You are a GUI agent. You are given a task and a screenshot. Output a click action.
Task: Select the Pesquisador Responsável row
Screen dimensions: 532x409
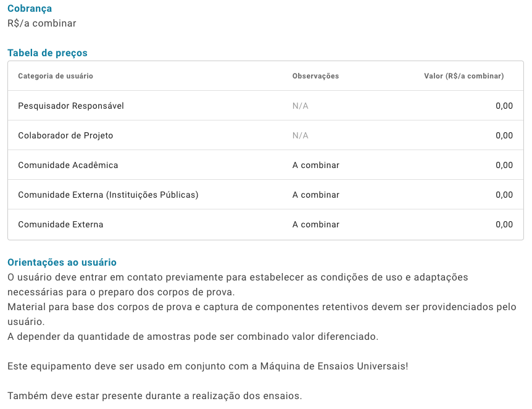[x=265, y=106]
